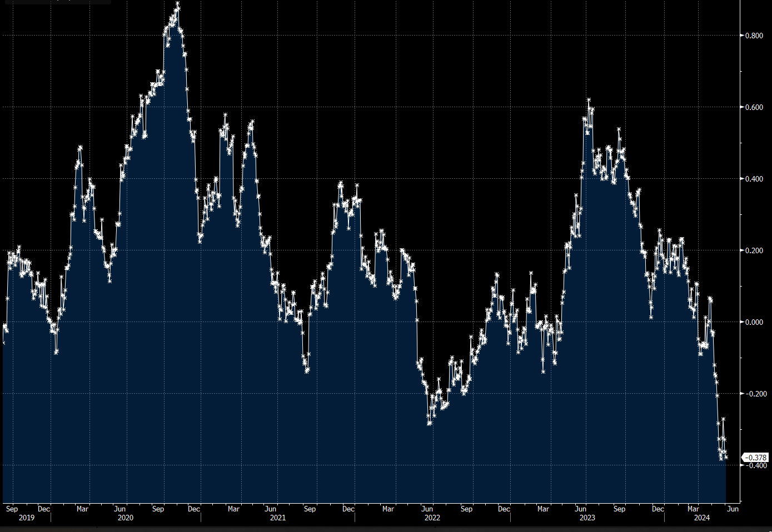This screenshot has height=532, width=772.
Task: Select the 2020 year label on x-axis
Action: (125, 518)
